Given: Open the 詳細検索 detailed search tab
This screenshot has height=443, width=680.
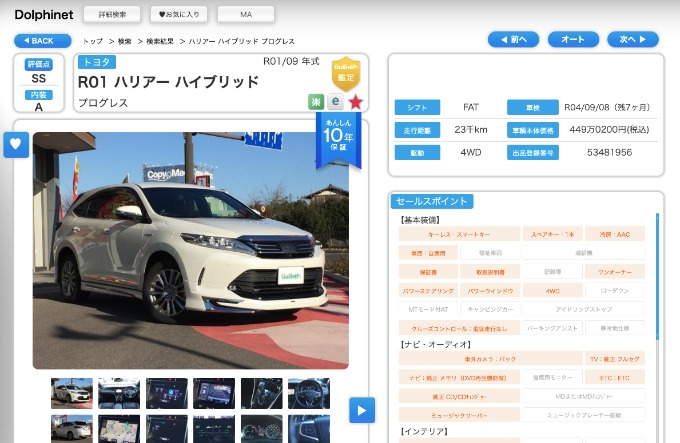Looking at the screenshot, I should pyautogui.click(x=112, y=14).
